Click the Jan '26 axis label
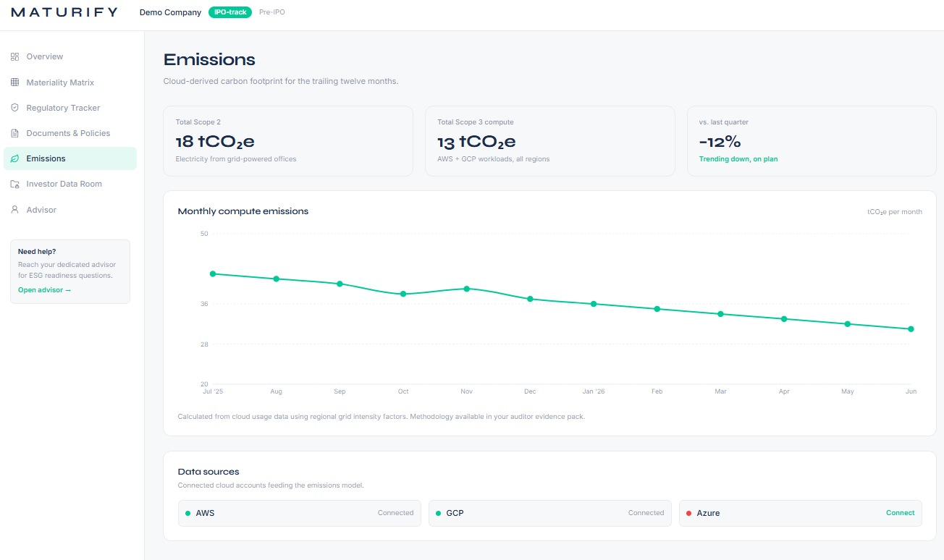Viewport: 944px width, 560px height. point(594,391)
